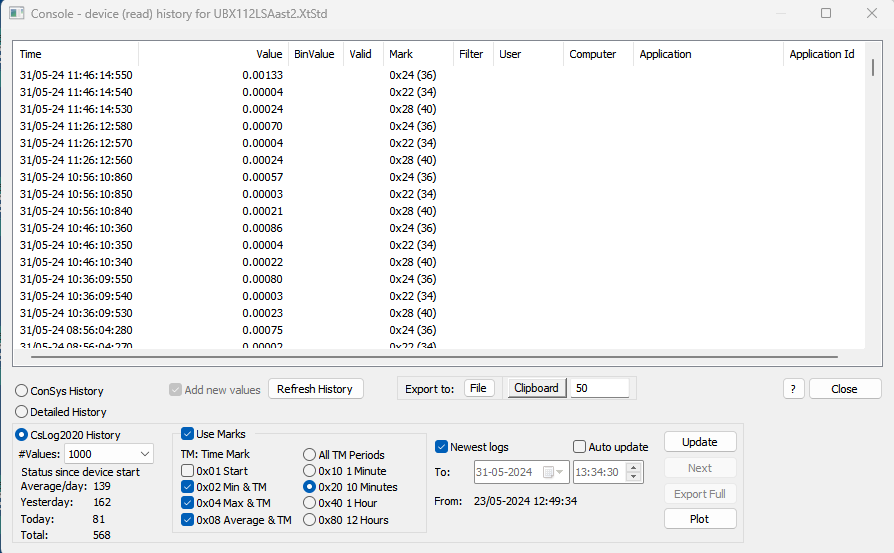The image size is (894, 553).
Task: Click the console window title bar icon
Action: [17, 14]
